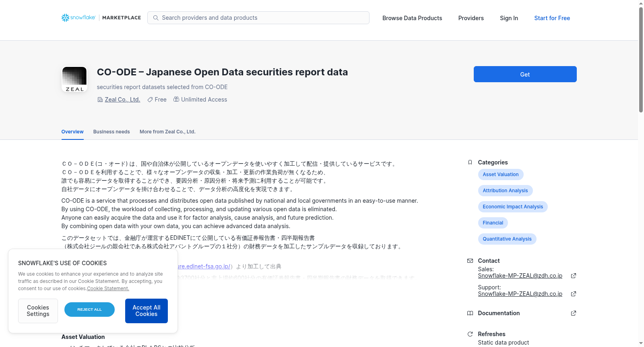Open the Documentation heading link
Viewport: 644px width, 347px height.
(499, 313)
